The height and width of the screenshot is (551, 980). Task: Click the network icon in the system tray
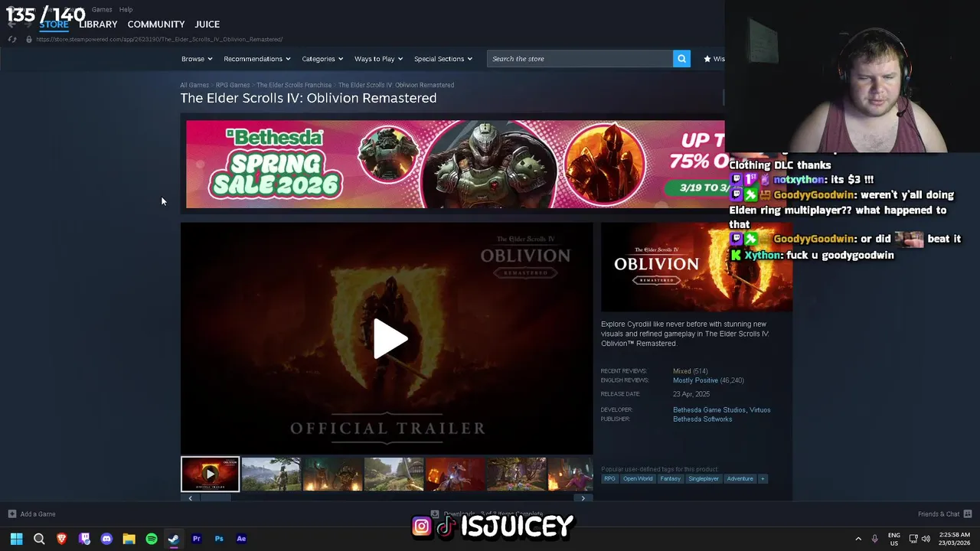913,539
